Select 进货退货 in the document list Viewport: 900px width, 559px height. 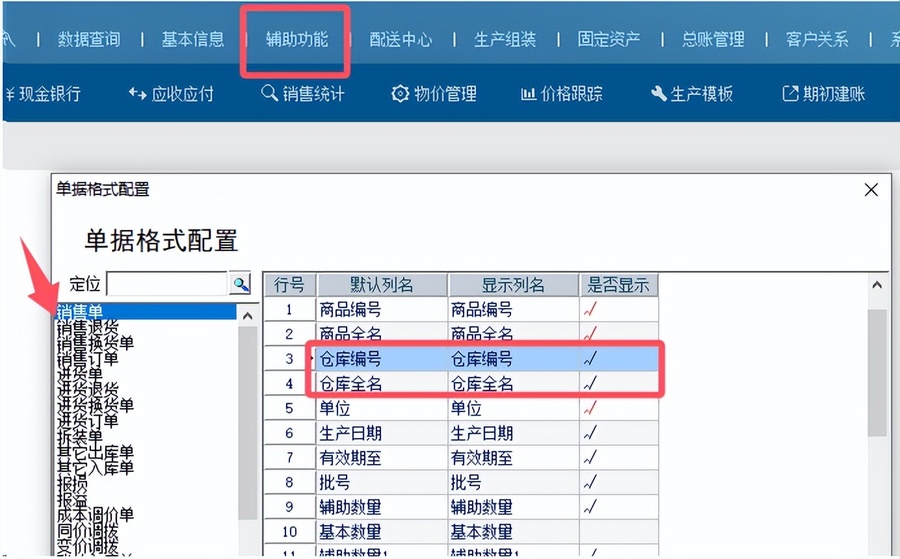88,390
